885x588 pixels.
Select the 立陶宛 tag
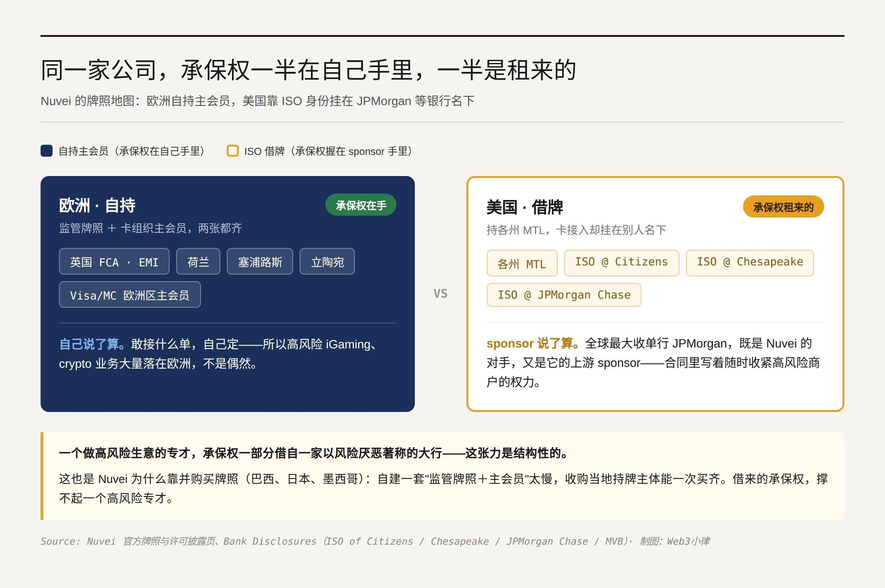click(327, 261)
